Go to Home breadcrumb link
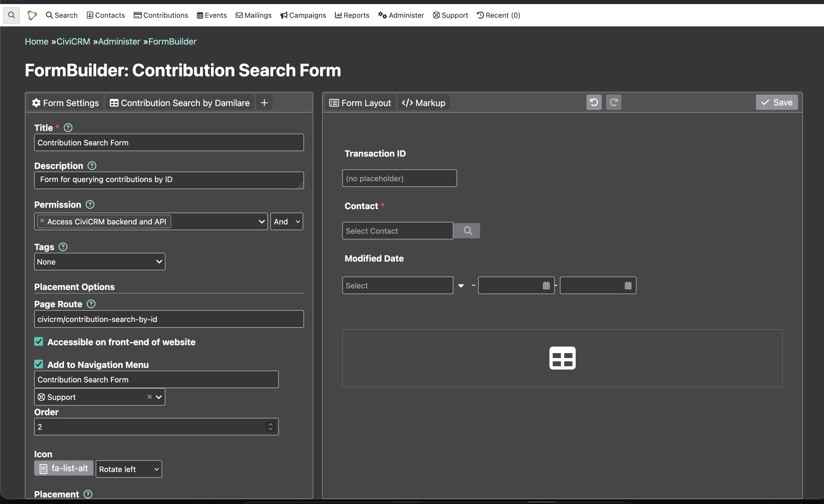824x504 pixels. [37, 42]
